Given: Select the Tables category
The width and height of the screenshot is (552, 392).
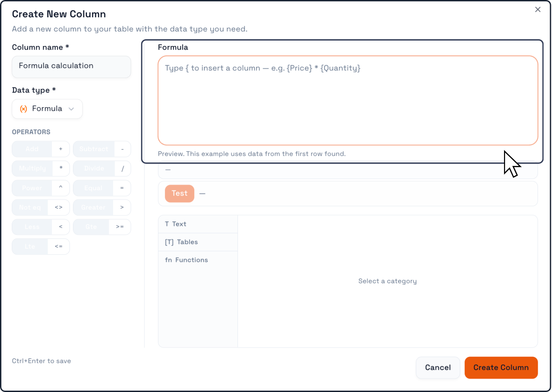Looking at the screenshot, I should point(198,242).
